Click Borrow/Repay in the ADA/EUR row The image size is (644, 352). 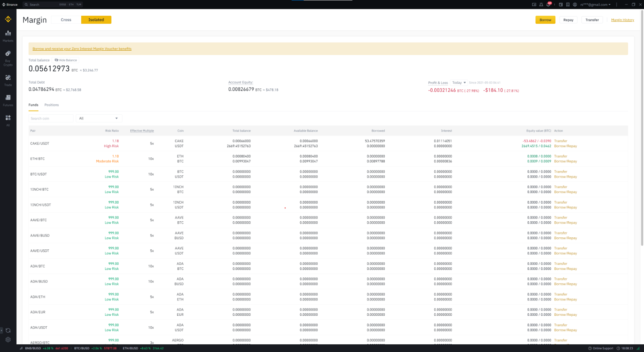tap(566, 315)
